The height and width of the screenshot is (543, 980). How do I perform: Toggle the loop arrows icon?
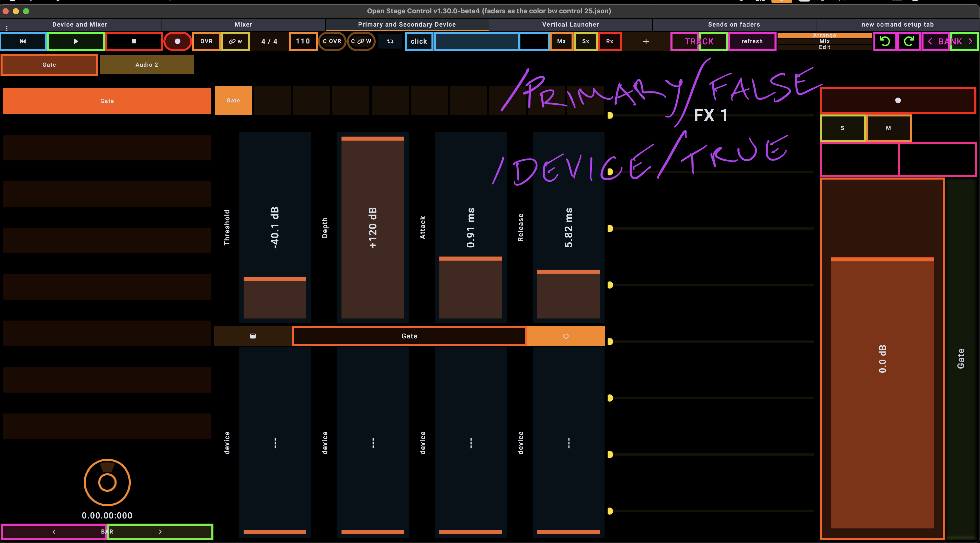click(390, 41)
